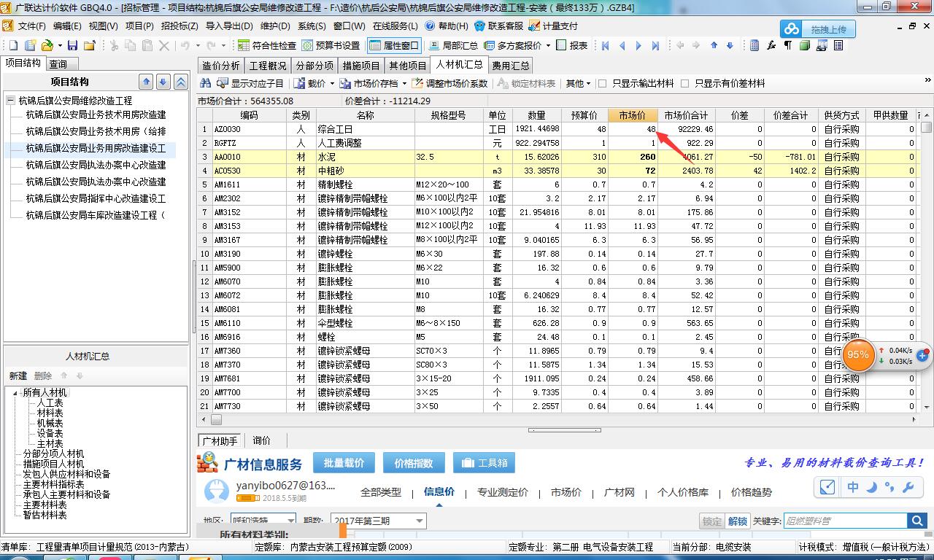Click the magnifier search button
The image size is (934, 560).
[x=917, y=521]
